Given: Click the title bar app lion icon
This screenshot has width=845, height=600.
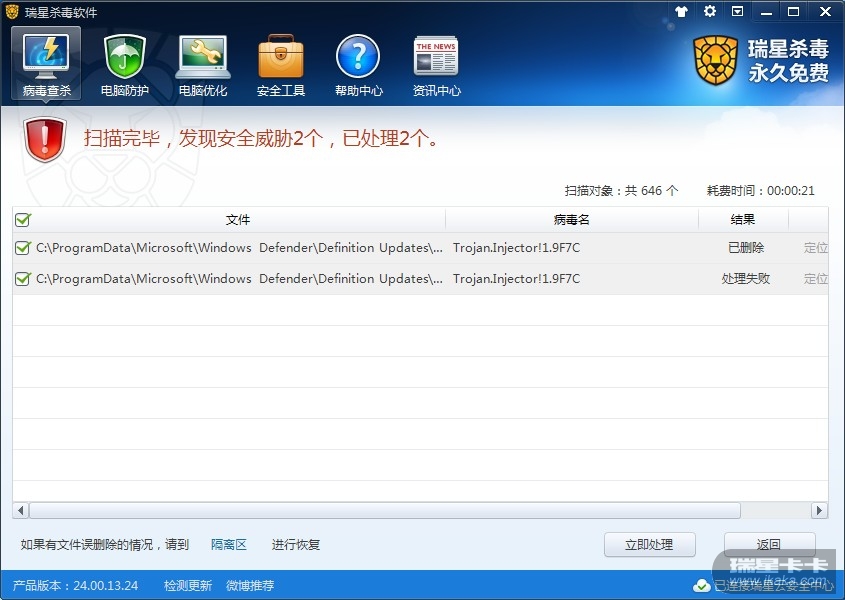Looking at the screenshot, I should tap(12, 12).
